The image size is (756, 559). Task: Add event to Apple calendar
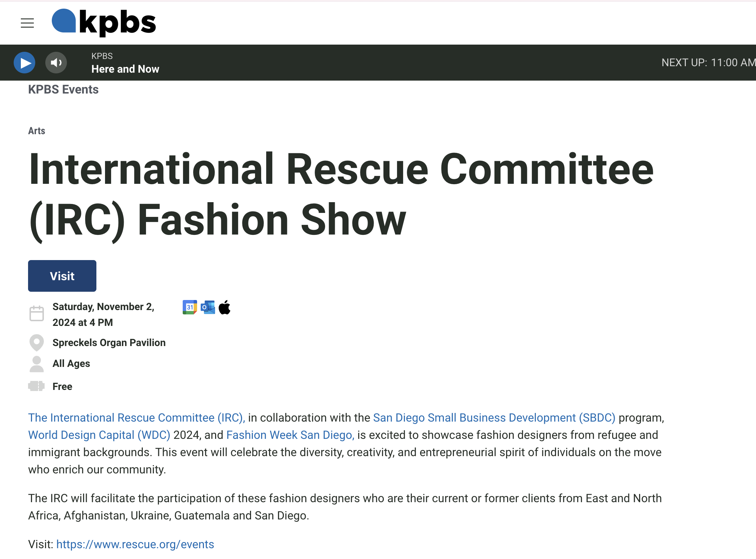click(225, 307)
